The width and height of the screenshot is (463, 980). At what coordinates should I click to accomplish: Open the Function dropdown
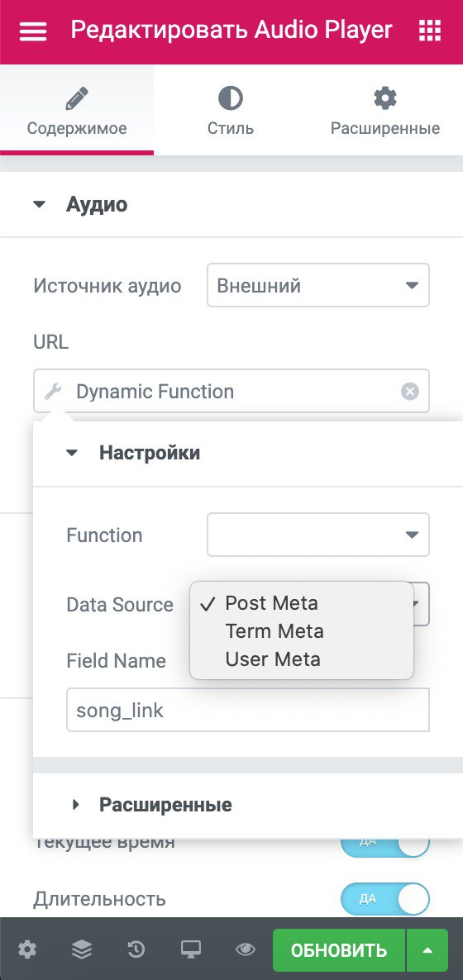point(317,535)
